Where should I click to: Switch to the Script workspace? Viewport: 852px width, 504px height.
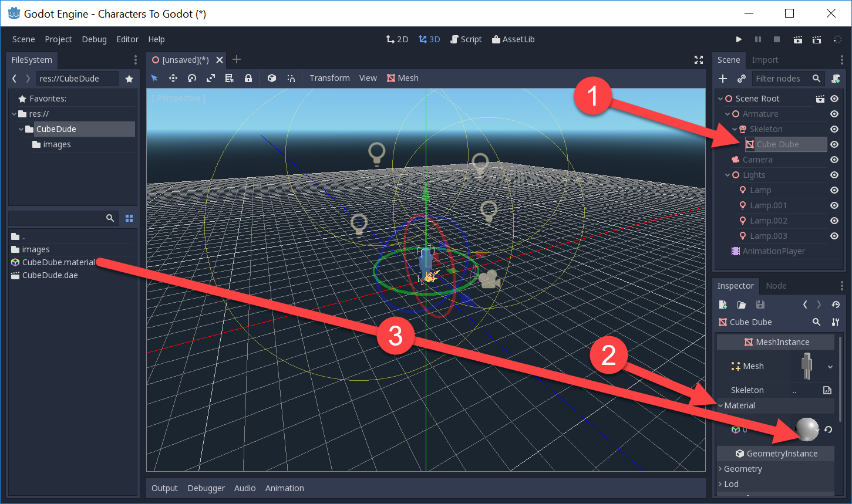pos(466,39)
